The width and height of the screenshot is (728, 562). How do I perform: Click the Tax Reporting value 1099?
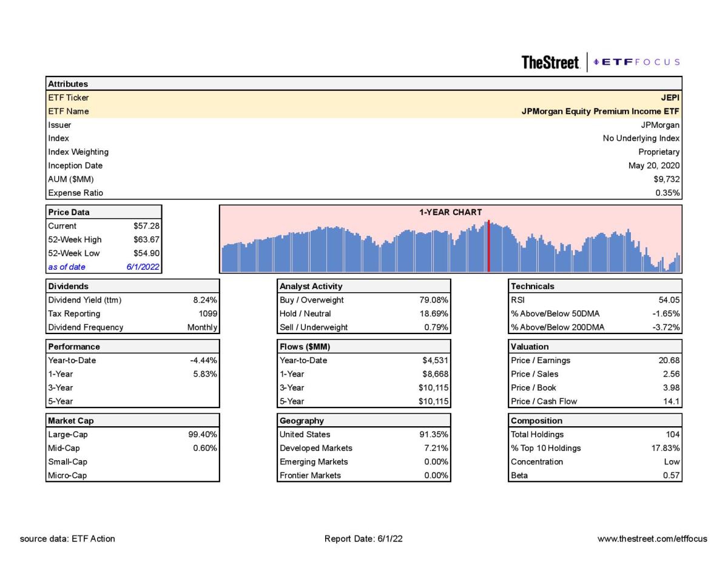(x=209, y=313)
